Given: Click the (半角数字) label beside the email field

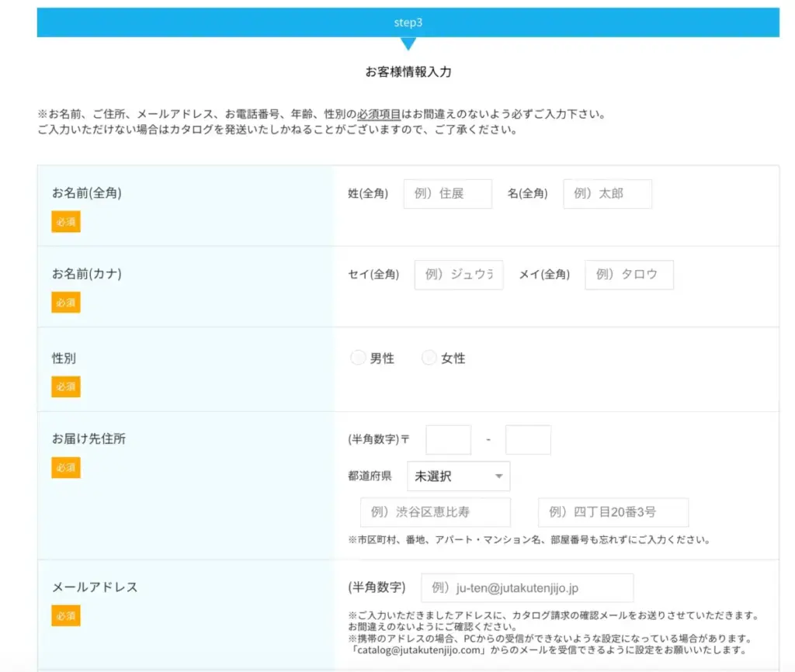Looking at the screenshot, I should [x=377, y=587].
